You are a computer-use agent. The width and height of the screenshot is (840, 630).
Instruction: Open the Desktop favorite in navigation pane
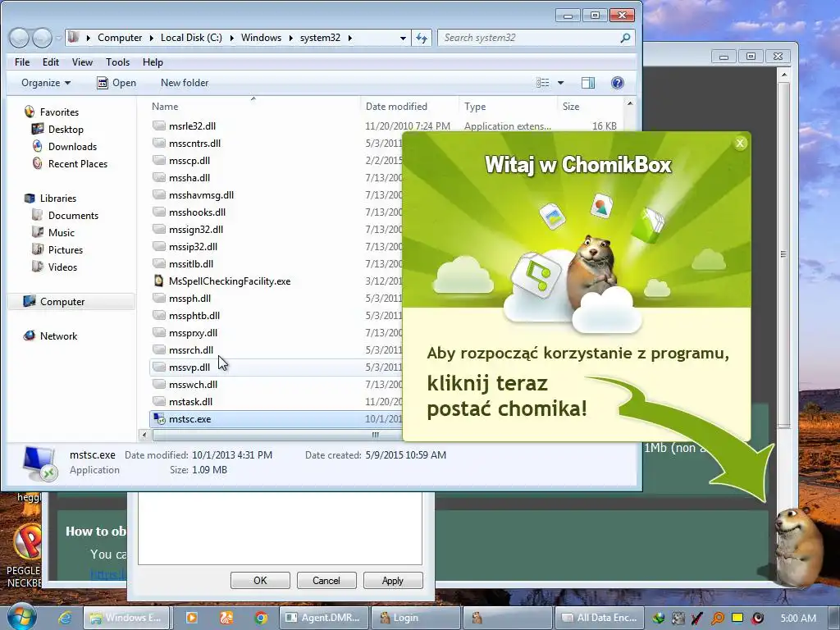click(x=66, y=129)
